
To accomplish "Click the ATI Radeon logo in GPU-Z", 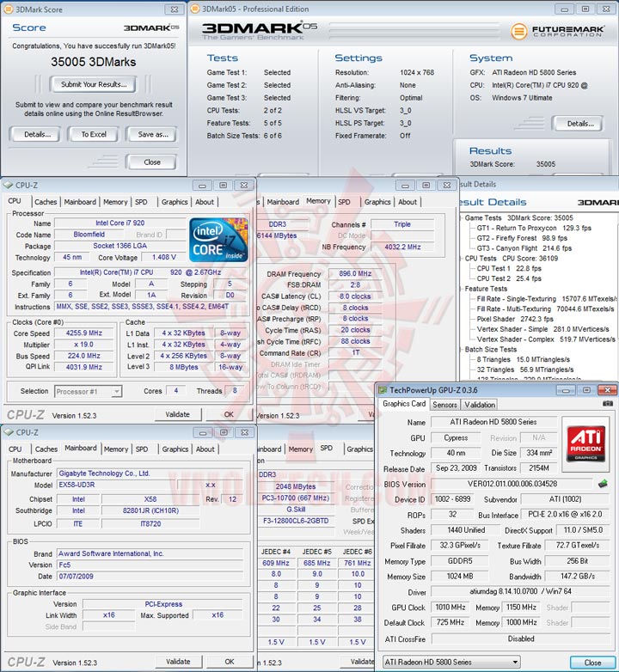I will (x=585, y=443).
